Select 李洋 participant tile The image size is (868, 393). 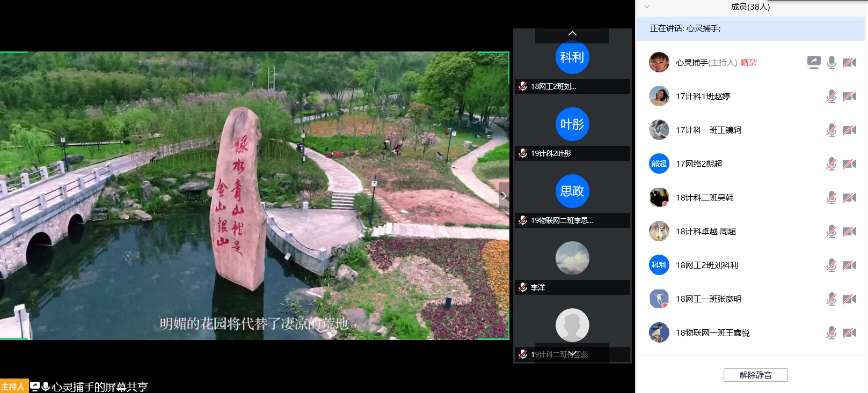(572, 258)
